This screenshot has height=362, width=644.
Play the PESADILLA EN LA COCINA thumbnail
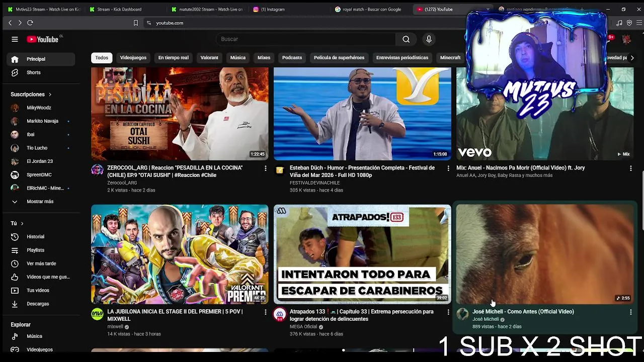tap(180, 114)
